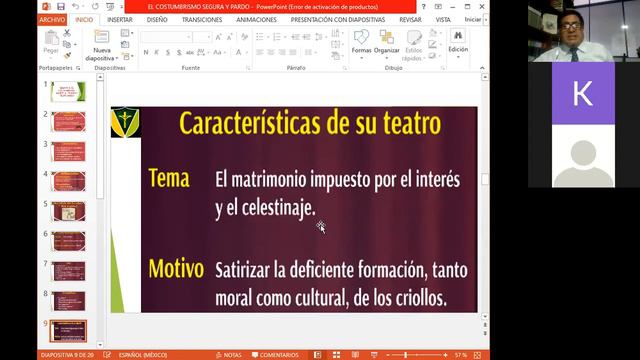Click the Format Painter brush icon
Image resolution: width=640 pixels, height=360 pixels.
click(67, 55)
